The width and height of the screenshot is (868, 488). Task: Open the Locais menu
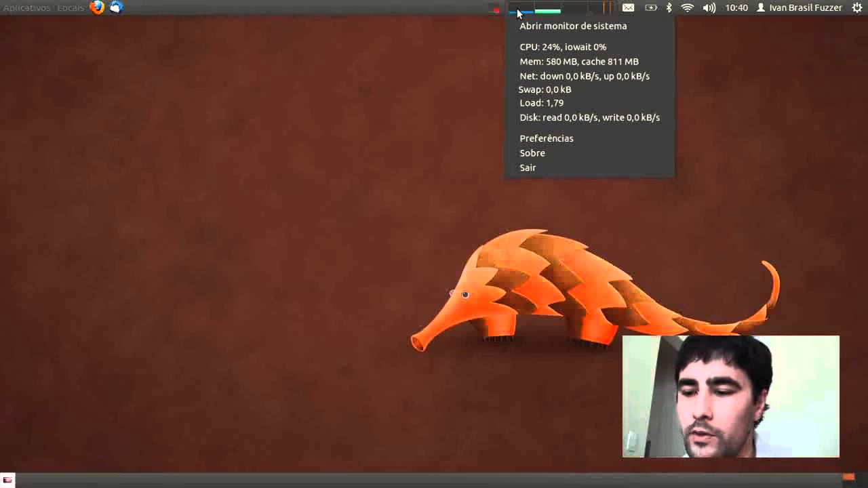pyautogui.click(x=71, y=7)
